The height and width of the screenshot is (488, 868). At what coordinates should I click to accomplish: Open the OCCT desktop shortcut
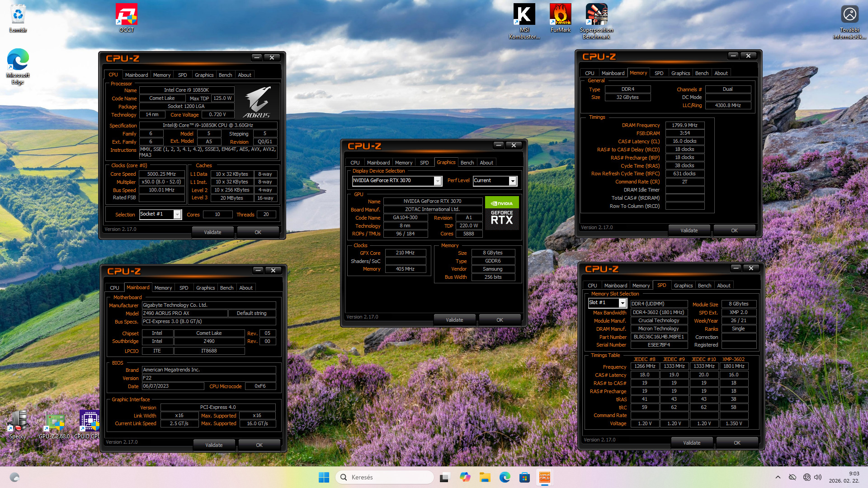(126, 18)
